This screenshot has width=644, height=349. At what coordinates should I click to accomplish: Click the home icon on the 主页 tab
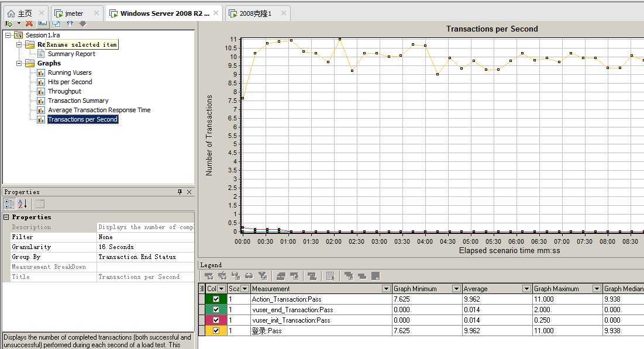click(11, 13)
